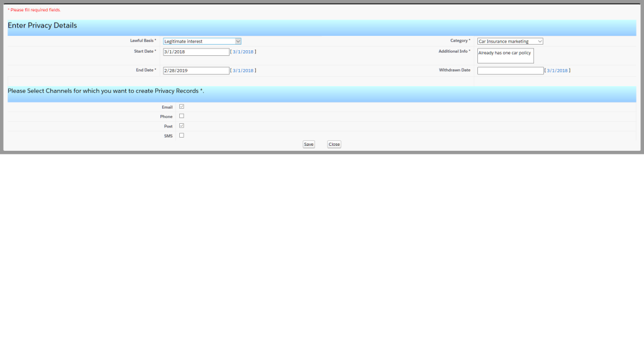This screenshot has height=362, width=644.
Task: Toggle the Post channel checkbox
Action: tap(182, 126)
